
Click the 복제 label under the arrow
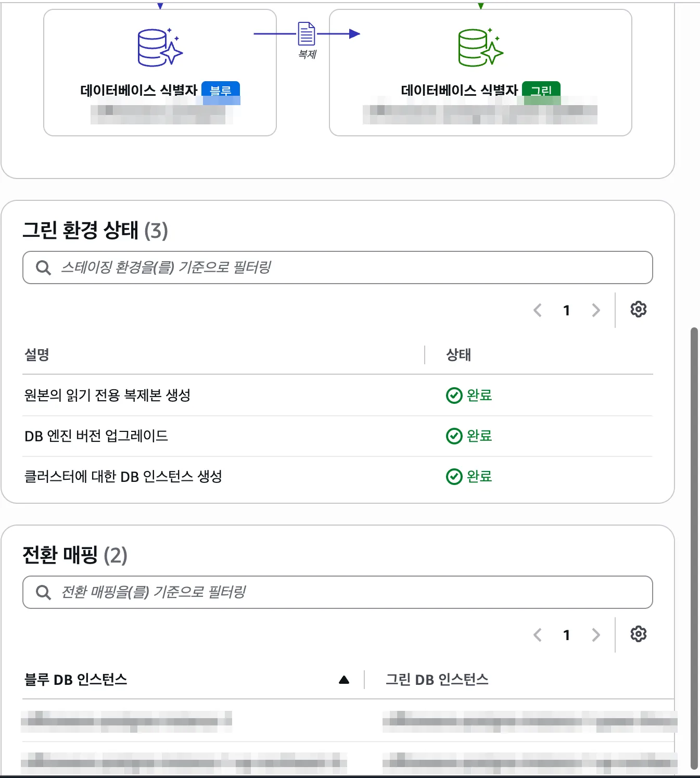pos(307,54)
